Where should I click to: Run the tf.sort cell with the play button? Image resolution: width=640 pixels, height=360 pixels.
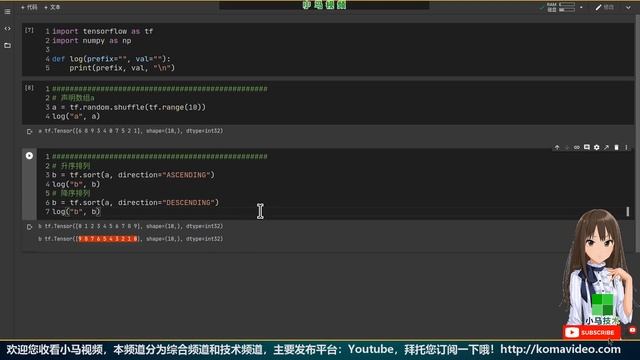point(29,156)
